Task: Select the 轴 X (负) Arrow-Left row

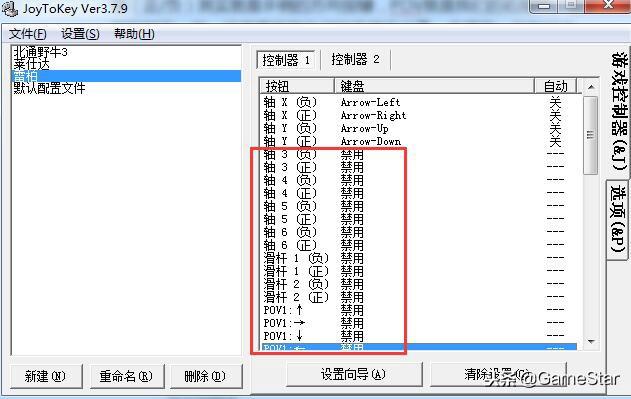Action: [x=419, y=102]
